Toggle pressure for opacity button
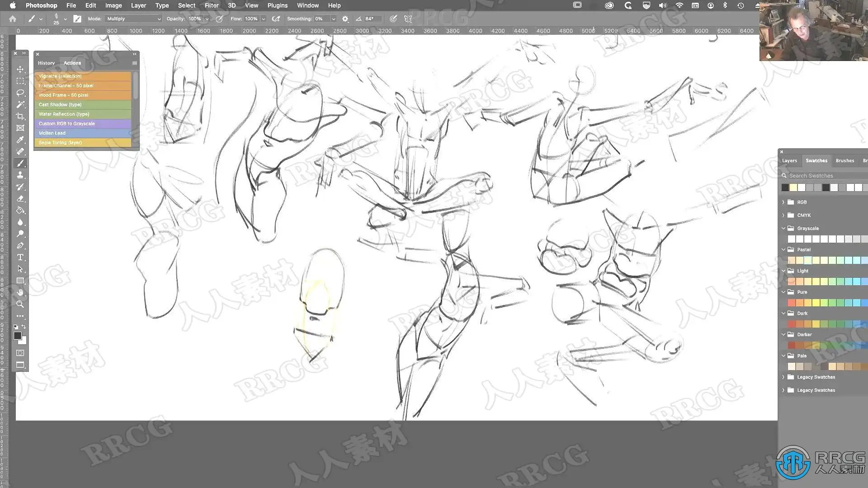This screenshot has height=488, width=868. pos(220,19)
